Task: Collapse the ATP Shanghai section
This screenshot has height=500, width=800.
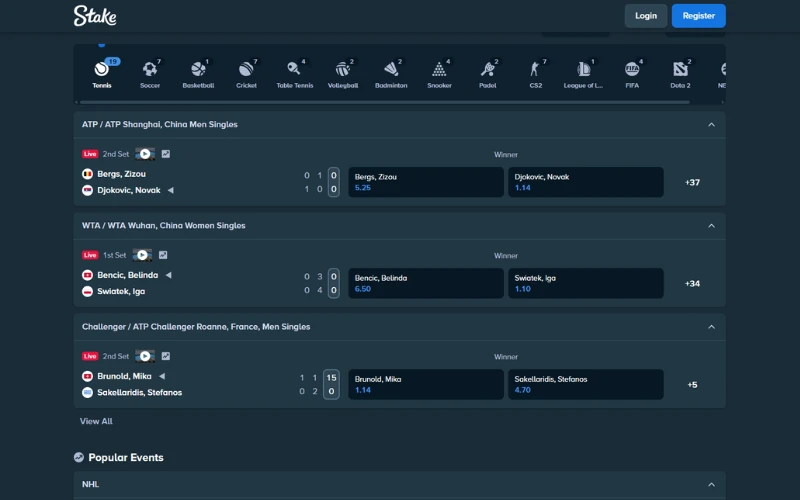Action: coord(711,124)
